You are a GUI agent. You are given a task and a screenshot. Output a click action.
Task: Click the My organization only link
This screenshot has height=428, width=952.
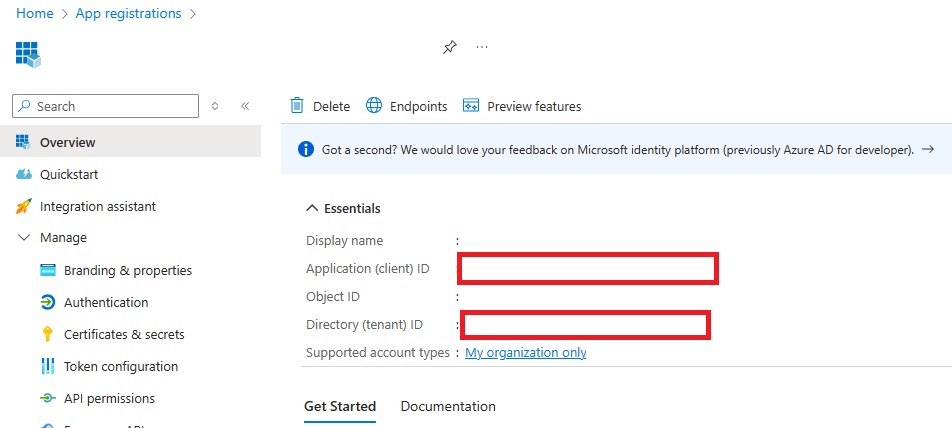pos(526,352)
